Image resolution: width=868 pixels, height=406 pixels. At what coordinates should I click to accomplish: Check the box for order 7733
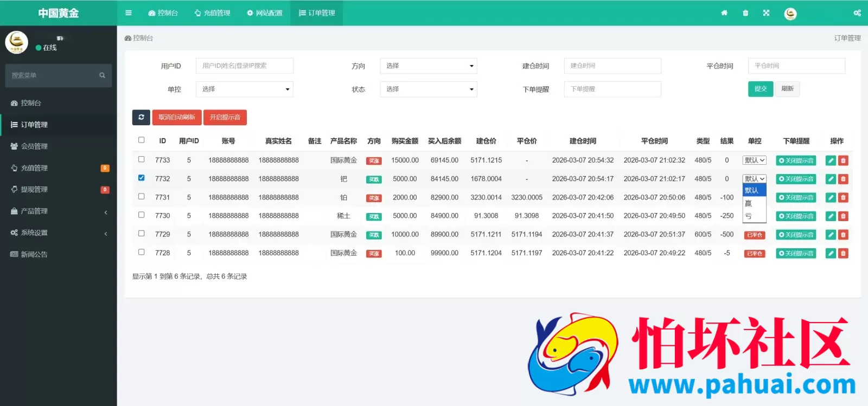click(142, 159)
